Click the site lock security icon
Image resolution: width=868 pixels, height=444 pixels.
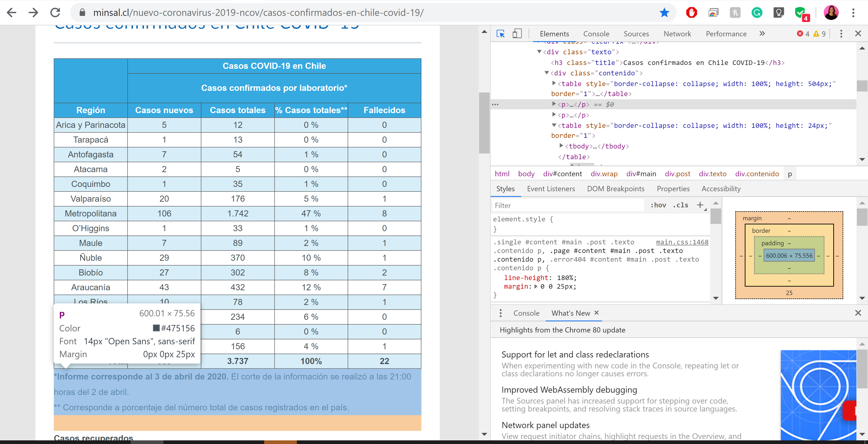point(82,13)
